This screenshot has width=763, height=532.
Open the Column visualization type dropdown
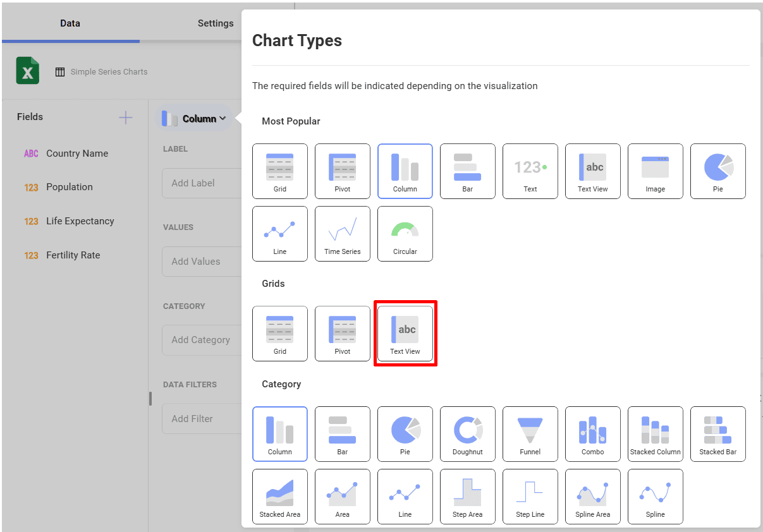point(194,118)
